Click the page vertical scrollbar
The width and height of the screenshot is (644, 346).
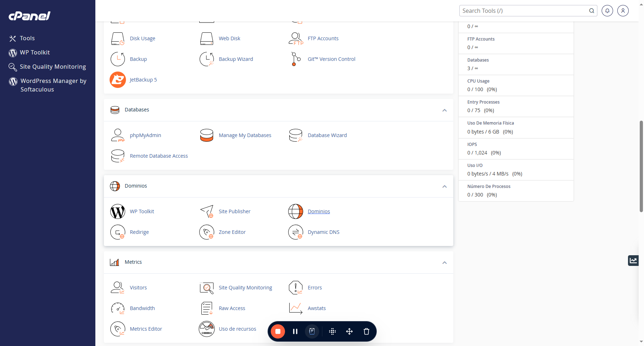[x=641, y=166]
